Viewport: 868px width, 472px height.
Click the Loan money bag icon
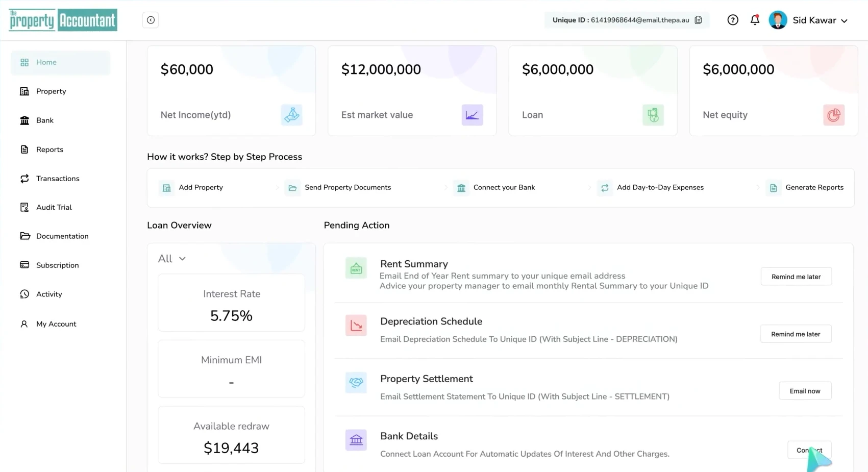pos(653,115)
